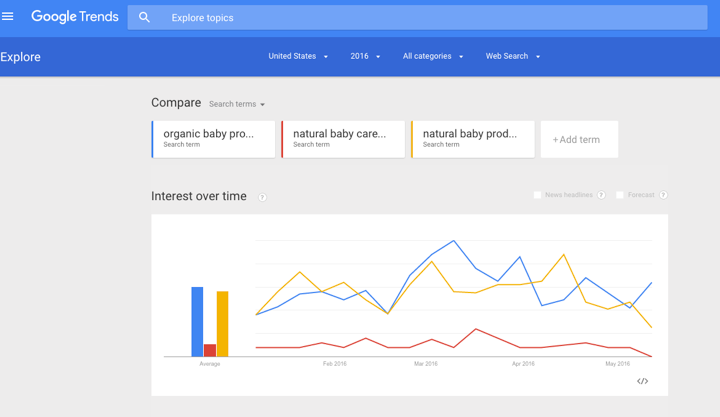Screen dimensions: 720x417
Task: Click help icon next to Interest over time
Action: coord(262,197)
